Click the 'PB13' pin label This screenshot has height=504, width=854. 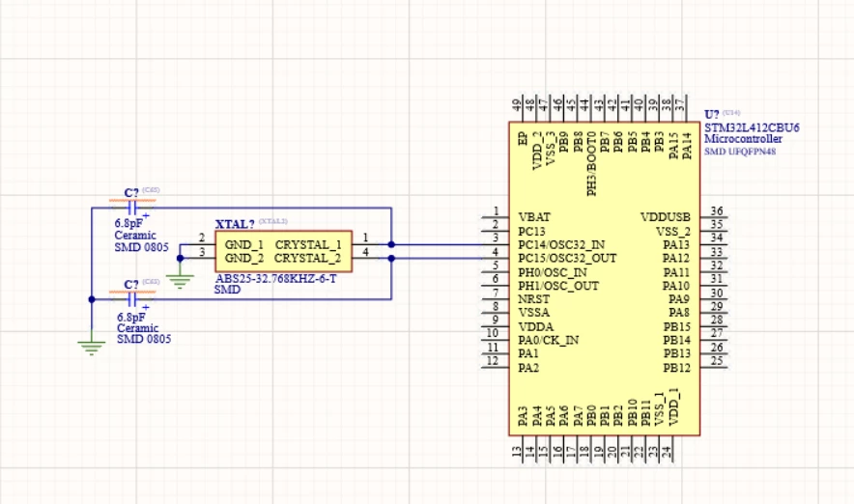click(676, 353)
